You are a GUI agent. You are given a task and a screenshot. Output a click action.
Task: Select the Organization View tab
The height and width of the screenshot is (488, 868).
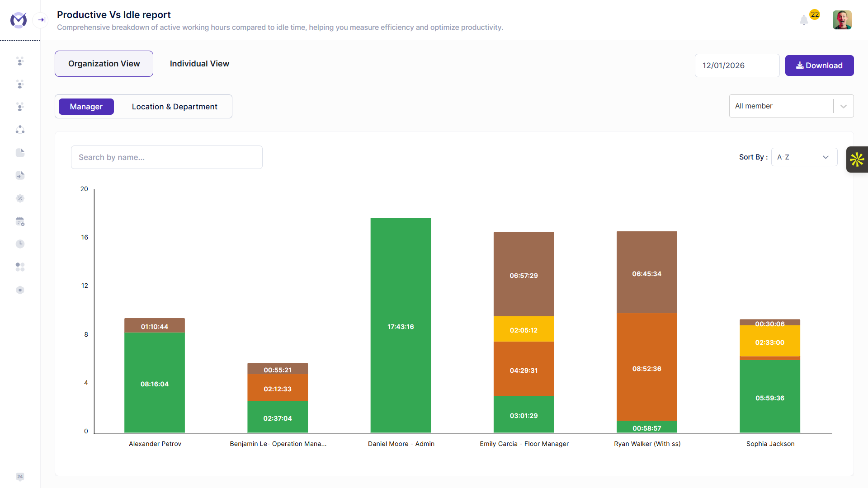(104, 64)
